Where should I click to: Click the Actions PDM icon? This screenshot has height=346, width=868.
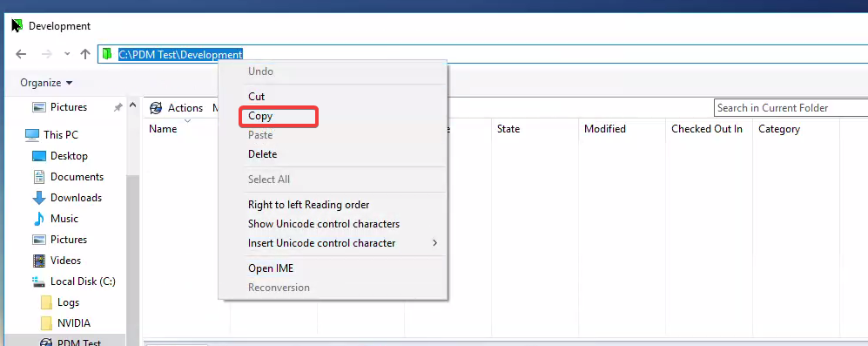pos(156,108)
